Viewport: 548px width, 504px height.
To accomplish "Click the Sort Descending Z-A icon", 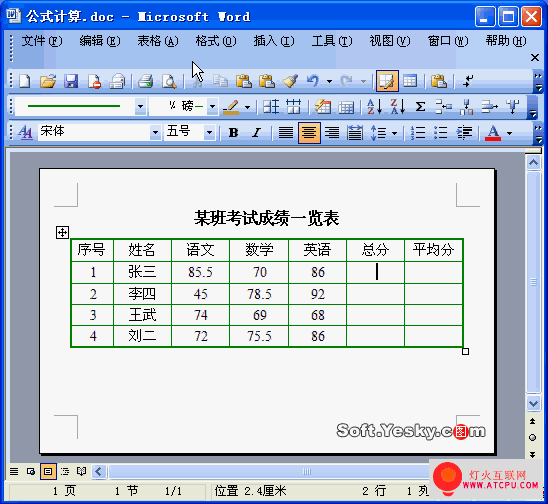I will click(x=398, y=107).
